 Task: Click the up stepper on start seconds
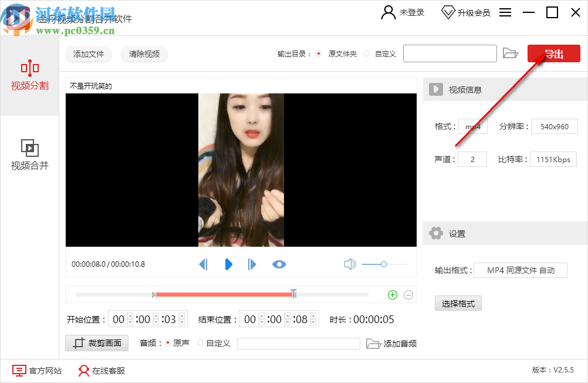point(181,316)
